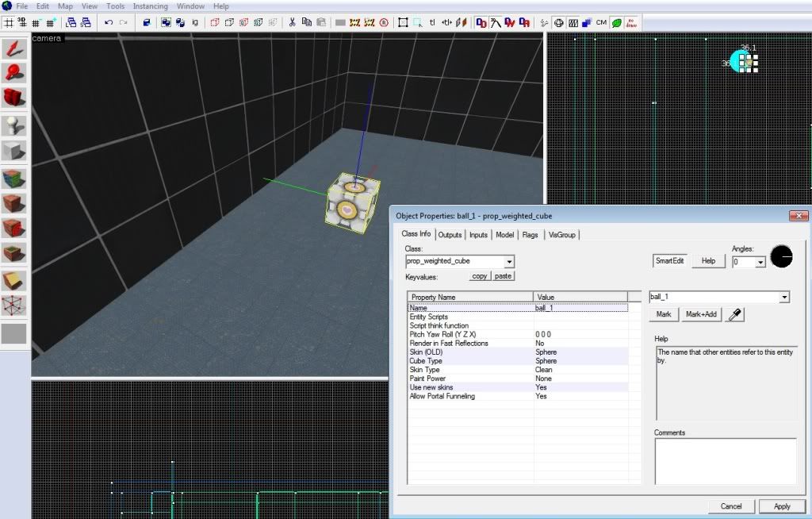Open the Clipping tool in sidebar
The height and width of the screenshot is (519, 812).
(14, 280)
